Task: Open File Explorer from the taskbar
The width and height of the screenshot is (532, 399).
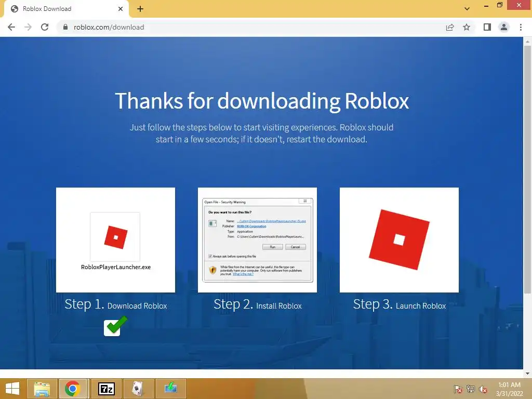Action: (42, 389)
